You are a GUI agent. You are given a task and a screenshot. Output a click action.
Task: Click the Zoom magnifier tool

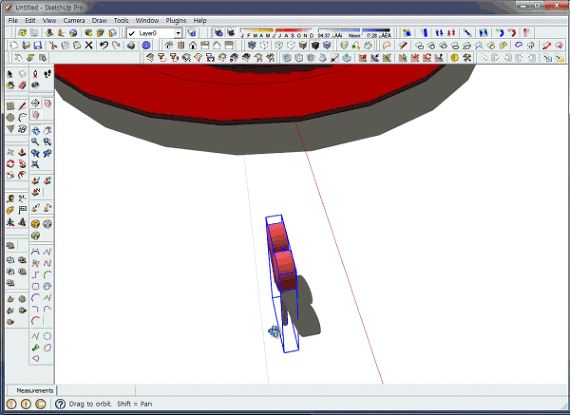35,142
